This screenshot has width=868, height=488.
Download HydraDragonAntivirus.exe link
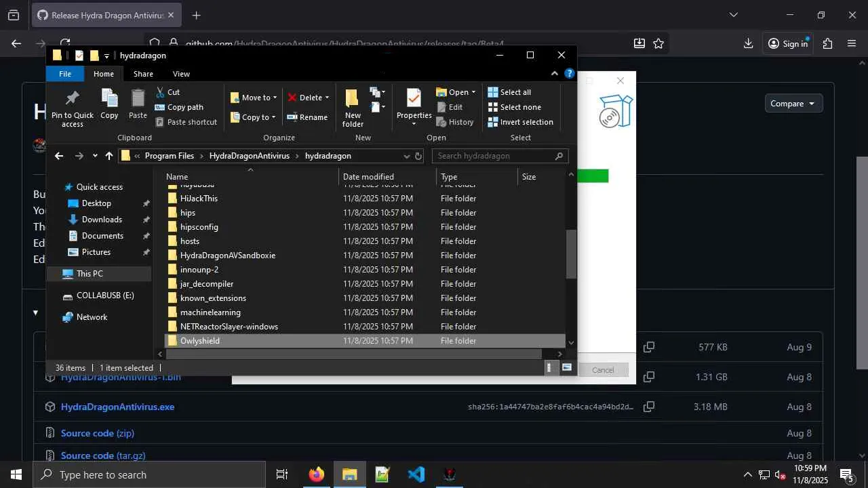117,407
